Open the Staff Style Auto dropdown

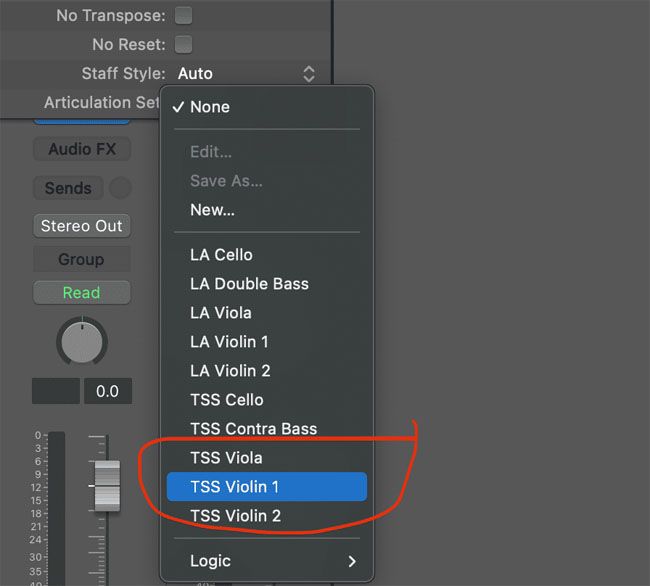point(246,74)
